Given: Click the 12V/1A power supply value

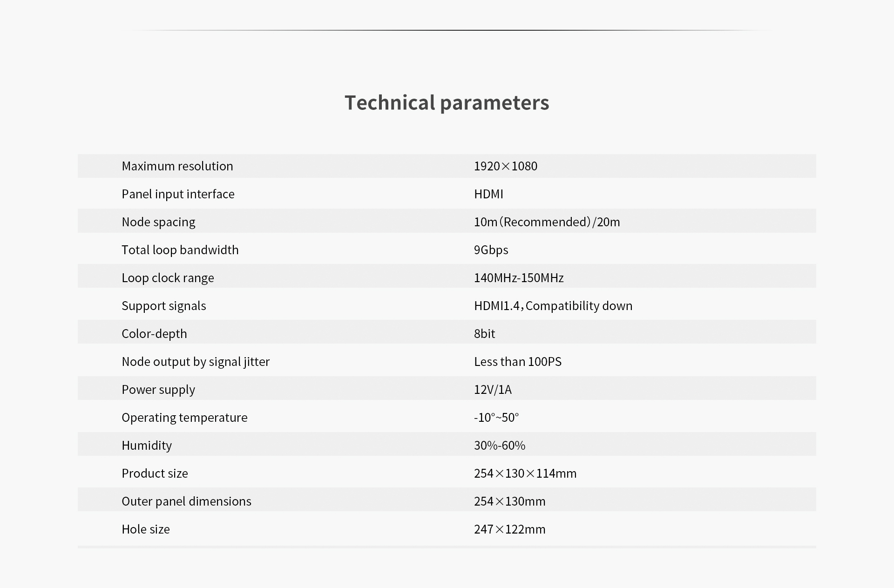Looking at the screenshot, I should pos(493,390).
